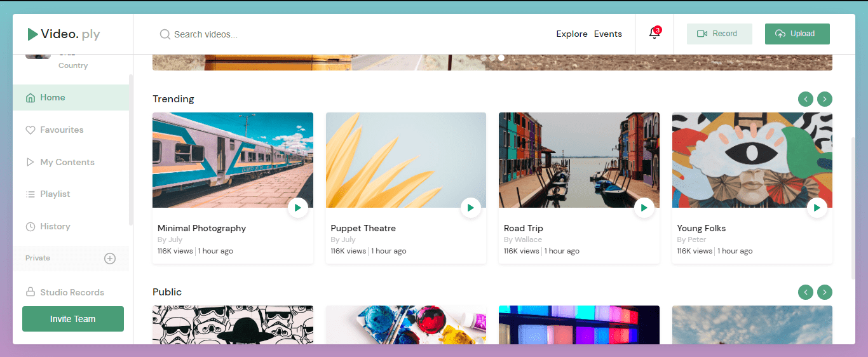Advance the Public section with right arrow
This screenshot has height=357, width=868.
click(x=824, y=292)
